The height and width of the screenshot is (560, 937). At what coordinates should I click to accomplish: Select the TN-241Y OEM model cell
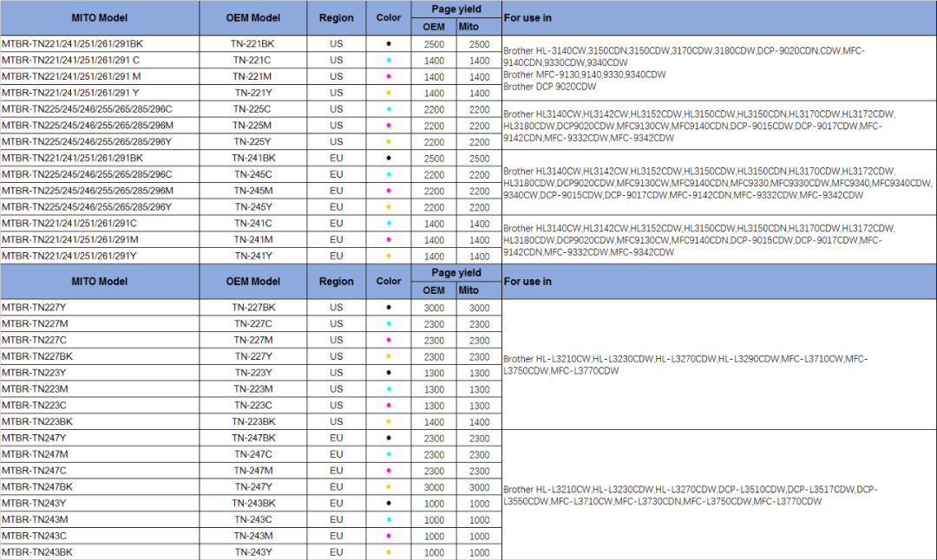pos(252,256)
